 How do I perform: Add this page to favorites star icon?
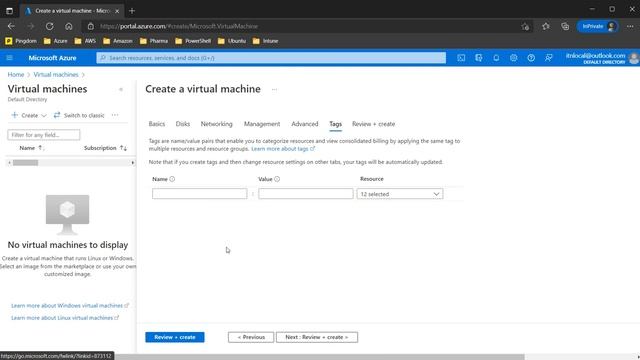tap(525, 27)
